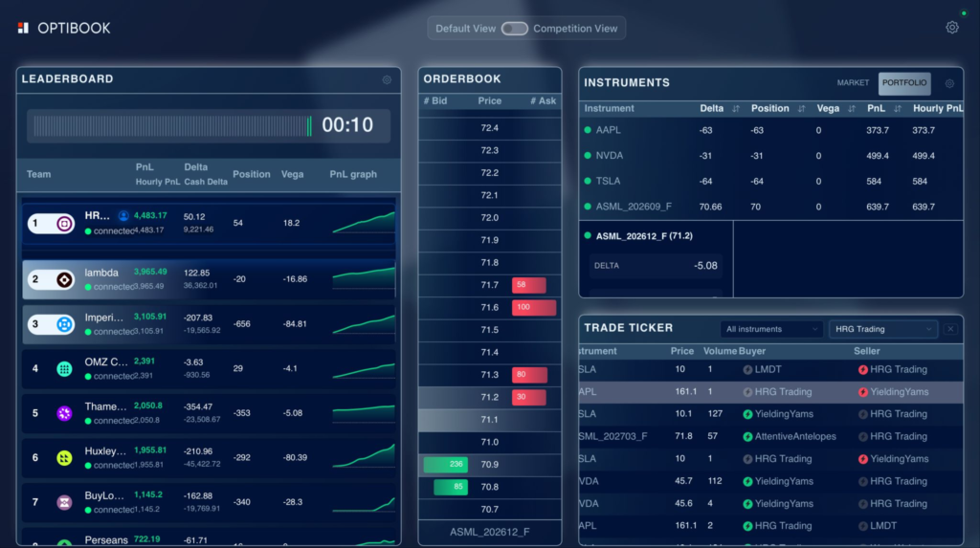980x548 pixels.
Task: Expand the HRG Trading dropdown
Action: tap(883, 329)
